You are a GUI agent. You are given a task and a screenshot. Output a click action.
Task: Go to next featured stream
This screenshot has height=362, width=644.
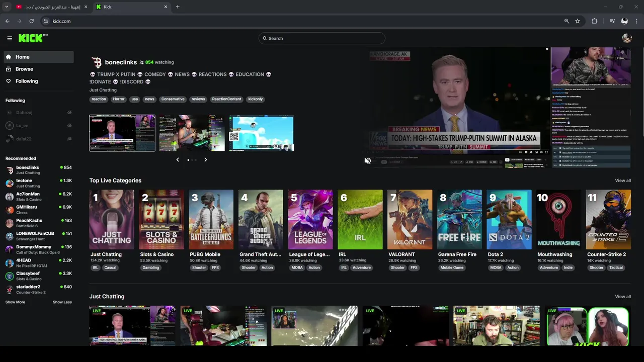tap(205, 159)
